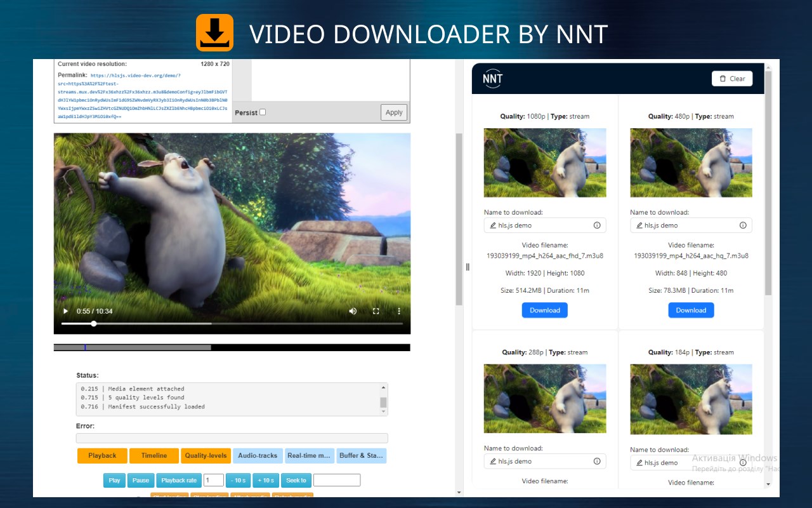Viewport: 812px width, 508px height.
Task: Switch to the Audio-tracks tab
Action: coord(258,455)
